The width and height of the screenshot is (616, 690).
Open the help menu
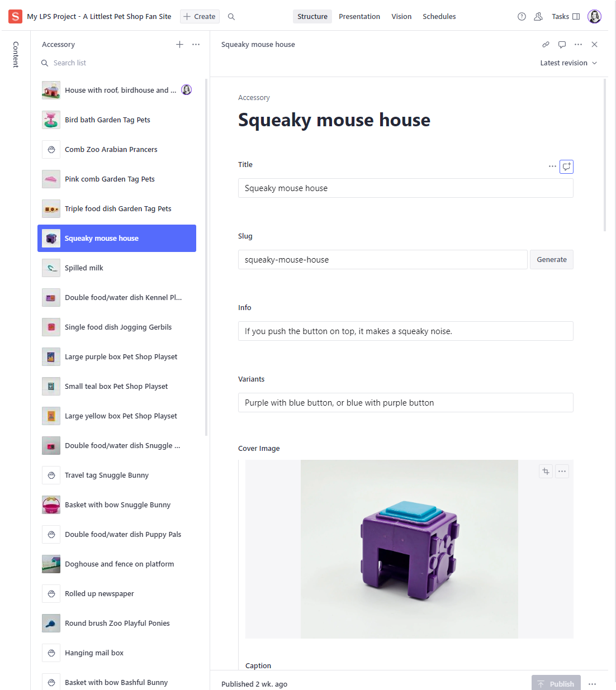522,16
